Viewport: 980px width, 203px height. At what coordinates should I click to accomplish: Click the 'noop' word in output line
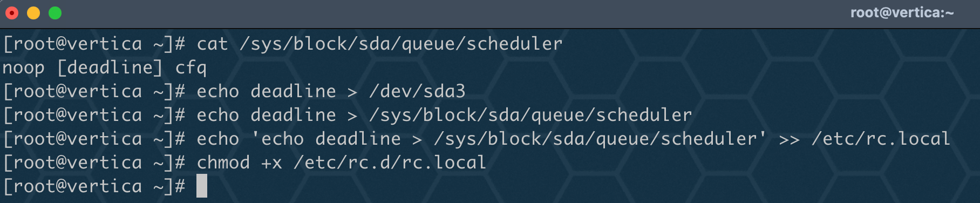(x=24, y=69)
